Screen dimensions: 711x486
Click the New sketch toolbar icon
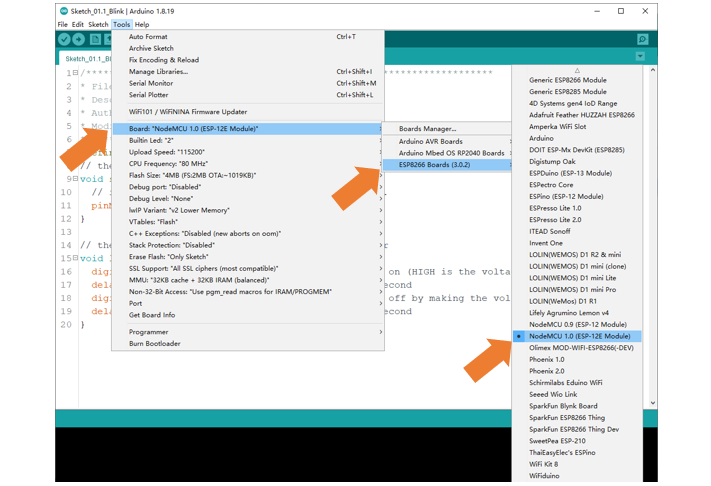95,39
